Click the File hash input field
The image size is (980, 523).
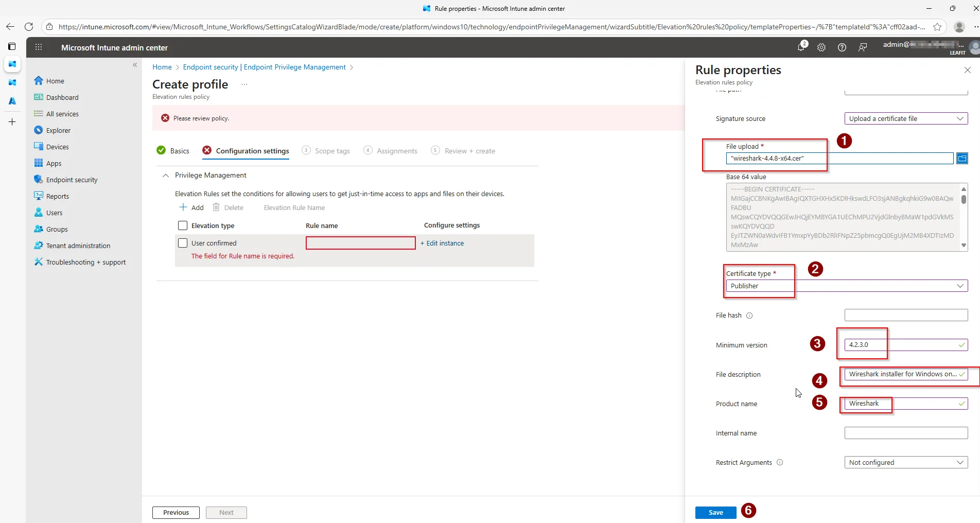point(906,315)
